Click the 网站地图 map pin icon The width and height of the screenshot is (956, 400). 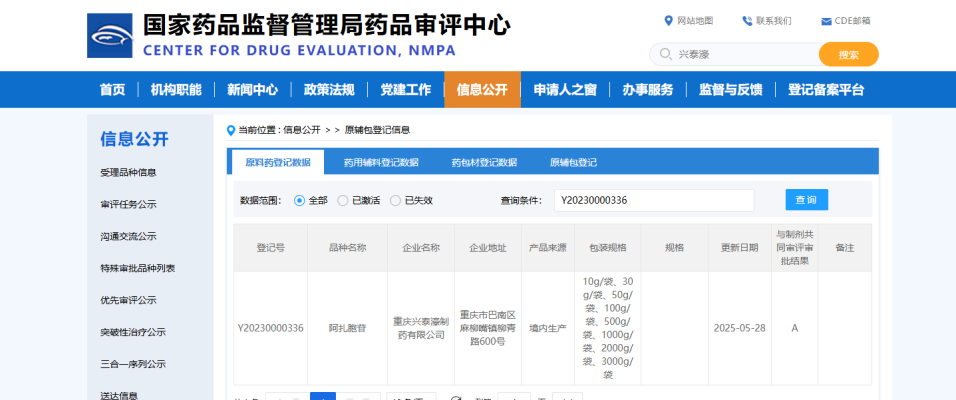click(669, 21)
